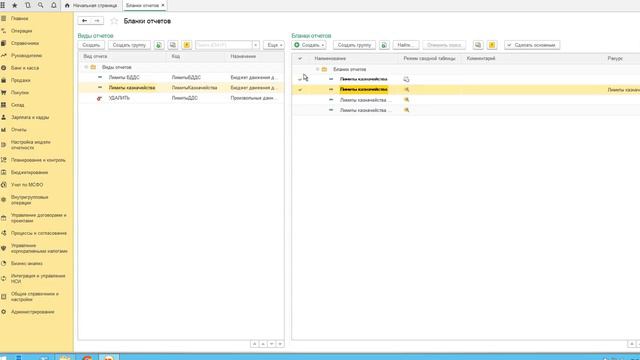Open search field dropdown arrow

point(256,45)
